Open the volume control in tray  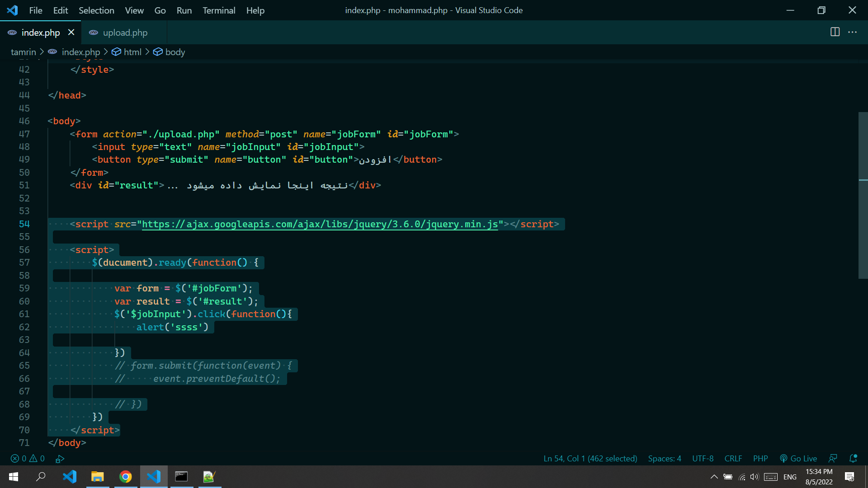click(754, 477)
